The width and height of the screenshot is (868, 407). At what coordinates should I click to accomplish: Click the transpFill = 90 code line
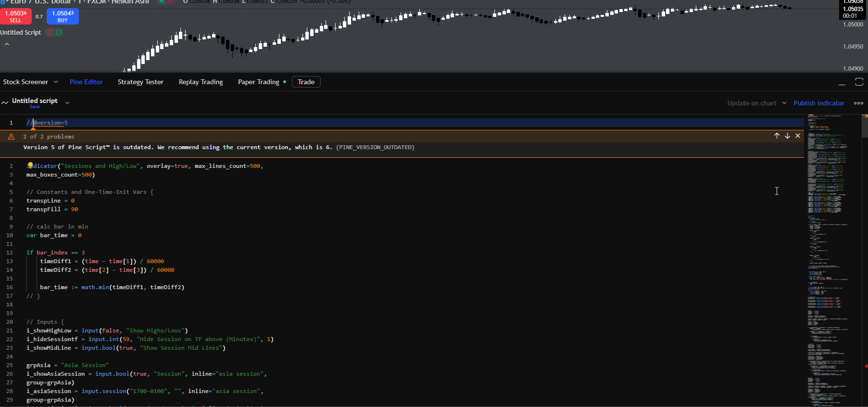pyautogui.click(x=52, y=209)
